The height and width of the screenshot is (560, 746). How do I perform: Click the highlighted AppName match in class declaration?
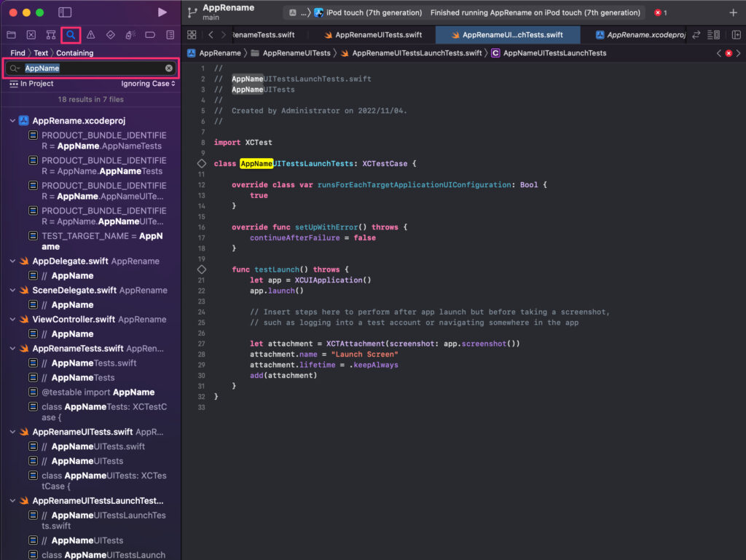coord(256,164)
